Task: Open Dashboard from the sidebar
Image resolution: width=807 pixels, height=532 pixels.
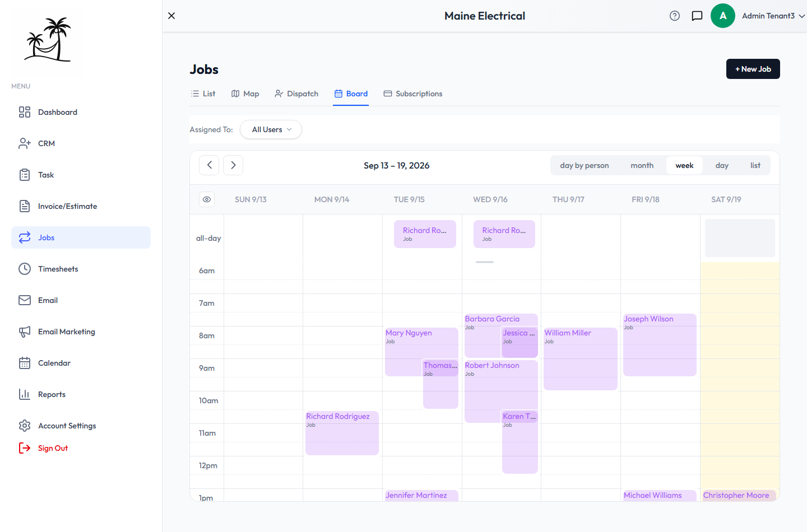Action: (81, 112)
